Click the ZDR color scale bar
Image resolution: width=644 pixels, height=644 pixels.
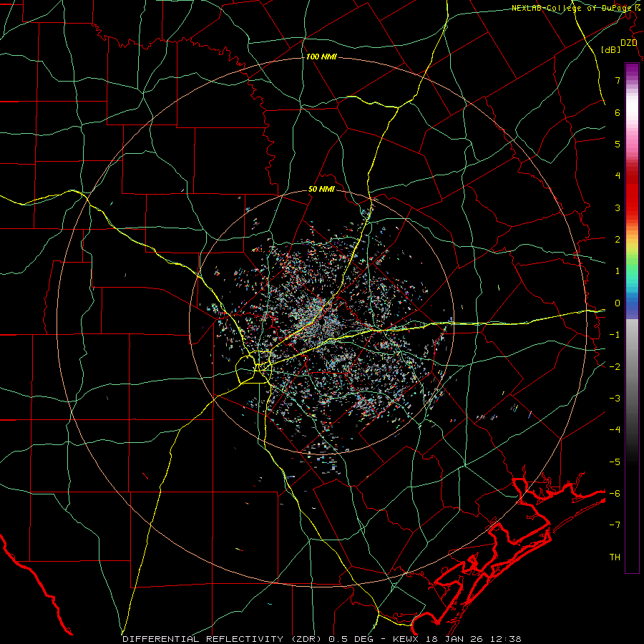coord(632,318)
